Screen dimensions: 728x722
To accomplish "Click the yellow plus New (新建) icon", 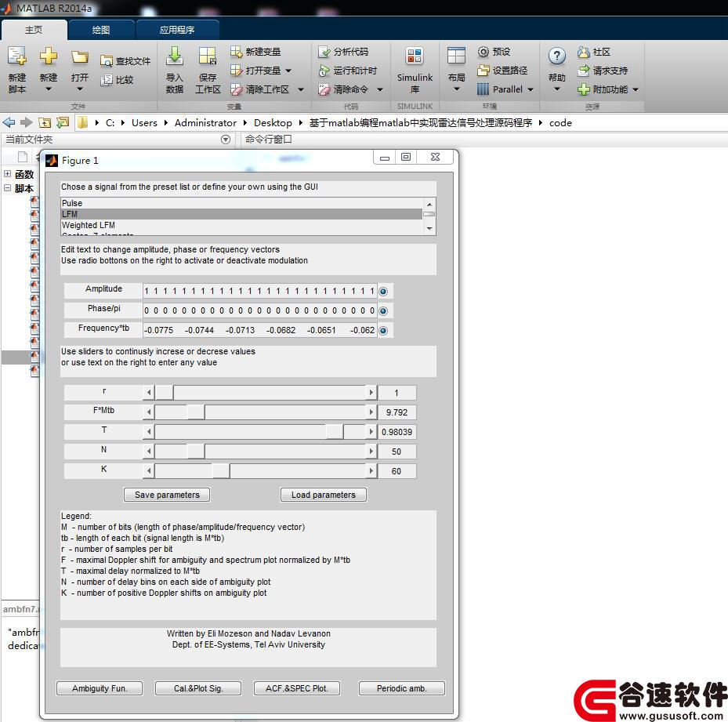I will pos(49,56).
